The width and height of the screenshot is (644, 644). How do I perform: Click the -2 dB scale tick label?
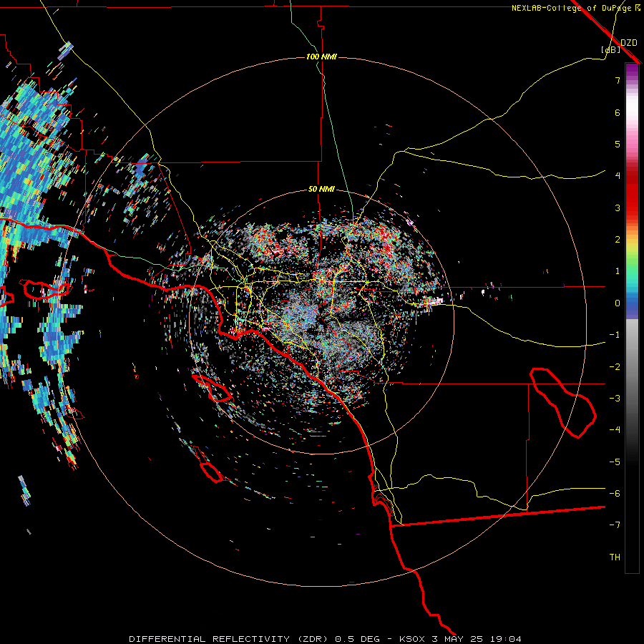coord(615,367)
